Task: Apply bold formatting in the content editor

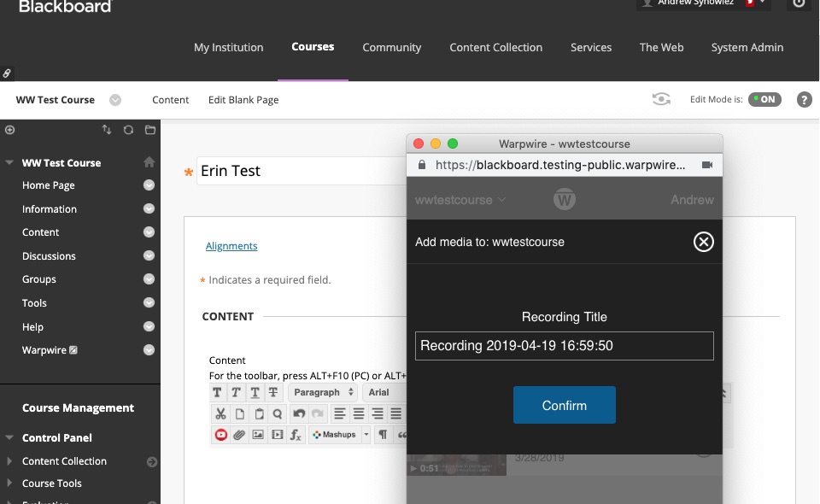Action: [x=218, y=392]
